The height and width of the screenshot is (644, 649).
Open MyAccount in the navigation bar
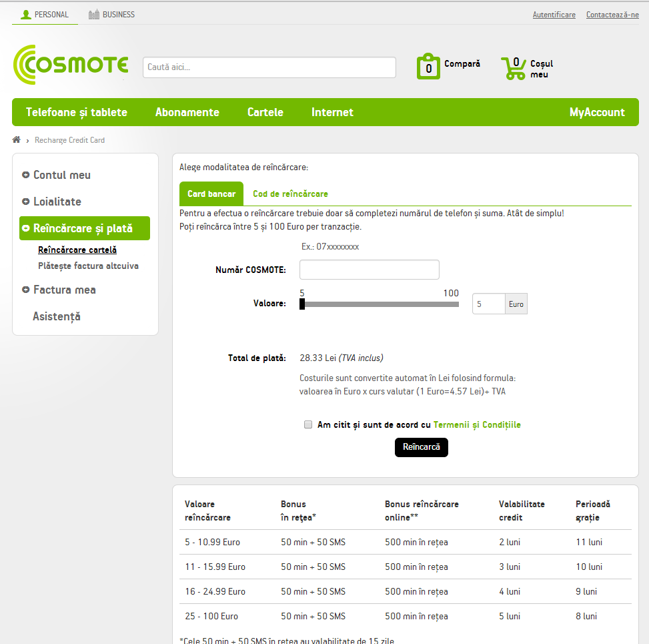(x=597, y=112)
